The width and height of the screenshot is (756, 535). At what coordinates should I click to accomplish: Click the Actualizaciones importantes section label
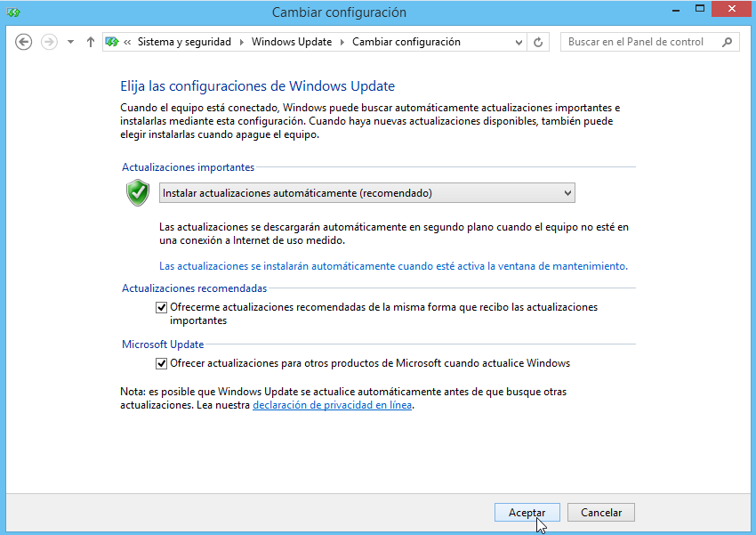pos(188,167)
